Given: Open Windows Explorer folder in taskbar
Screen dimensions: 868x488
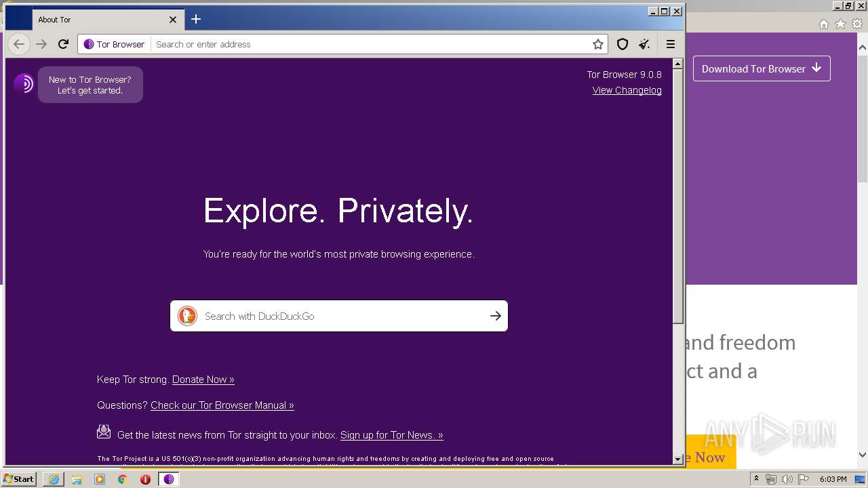Looking at the screenshot, I should 77,479.
